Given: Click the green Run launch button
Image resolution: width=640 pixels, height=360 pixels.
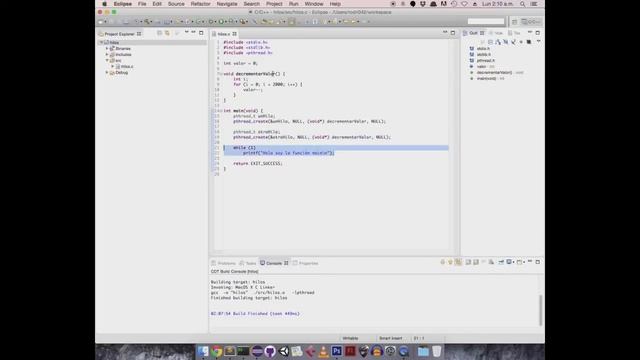Looking at the screenshot, I should [221, 22].
